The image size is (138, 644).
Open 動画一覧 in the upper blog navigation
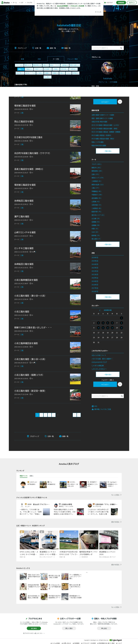tap(66, 48)
